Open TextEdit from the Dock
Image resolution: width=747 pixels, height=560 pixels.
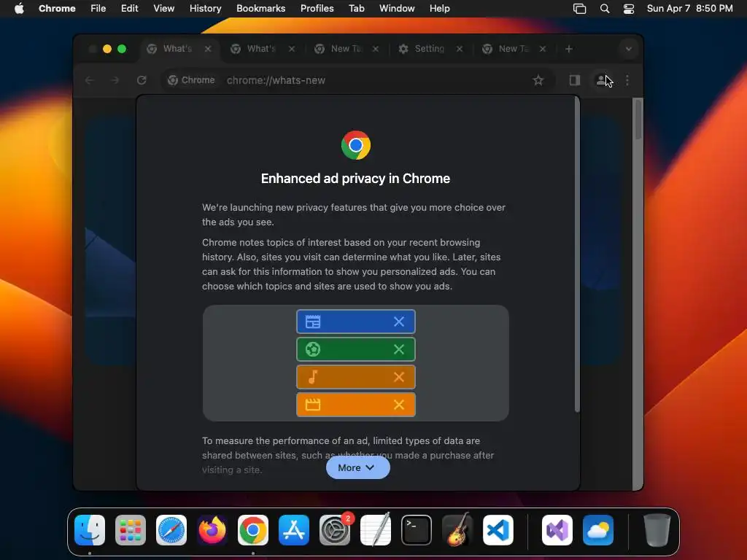[376, 529]
